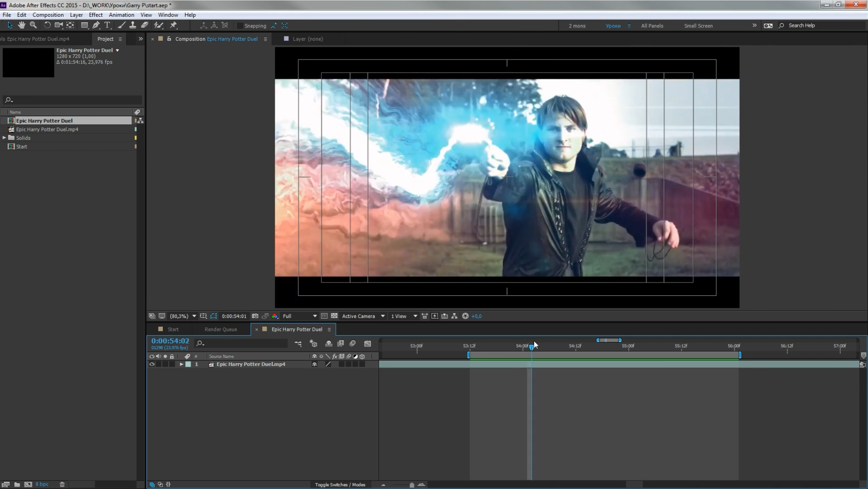This screenshot has width=868, height=489.
Task: Create a new composition from Project panel
Action: click(x=28, y=484)
